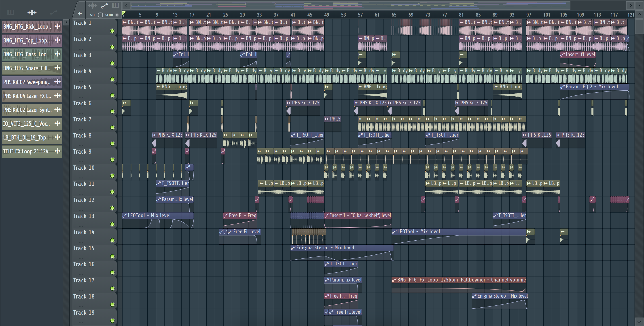Mute Track 16 with its green LED

coord(112,272)
